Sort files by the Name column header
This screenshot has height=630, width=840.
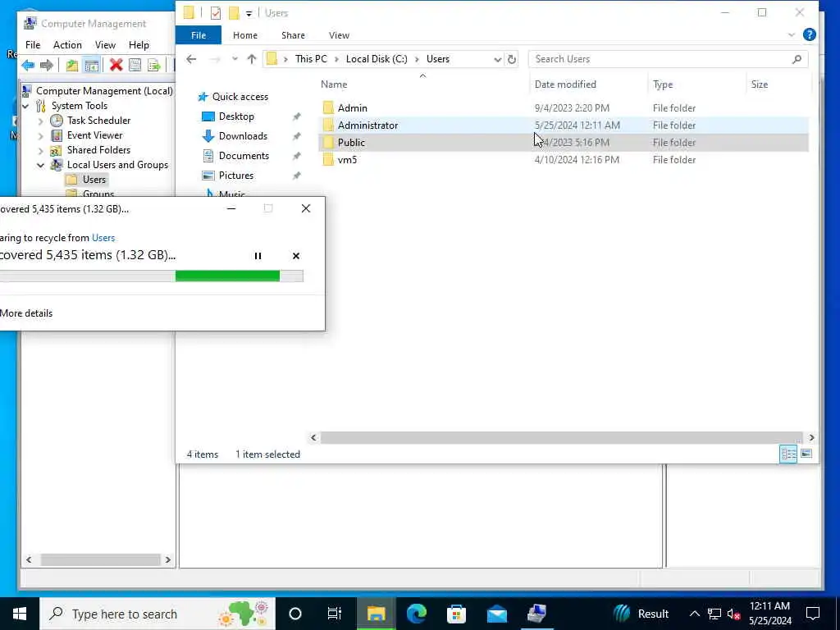[334, 84]
